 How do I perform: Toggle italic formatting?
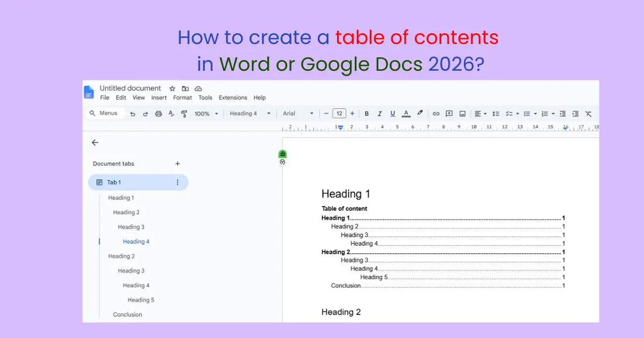click(x=379, y=114)
